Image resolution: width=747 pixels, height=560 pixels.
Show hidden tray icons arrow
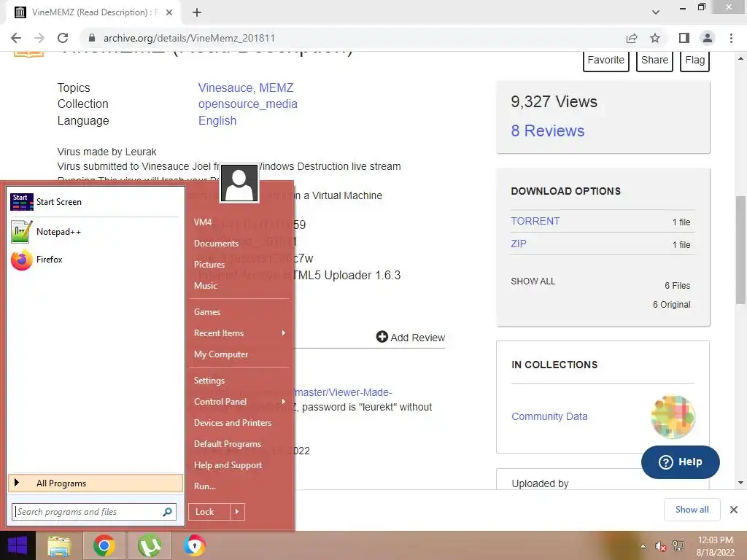pos(643,546)
